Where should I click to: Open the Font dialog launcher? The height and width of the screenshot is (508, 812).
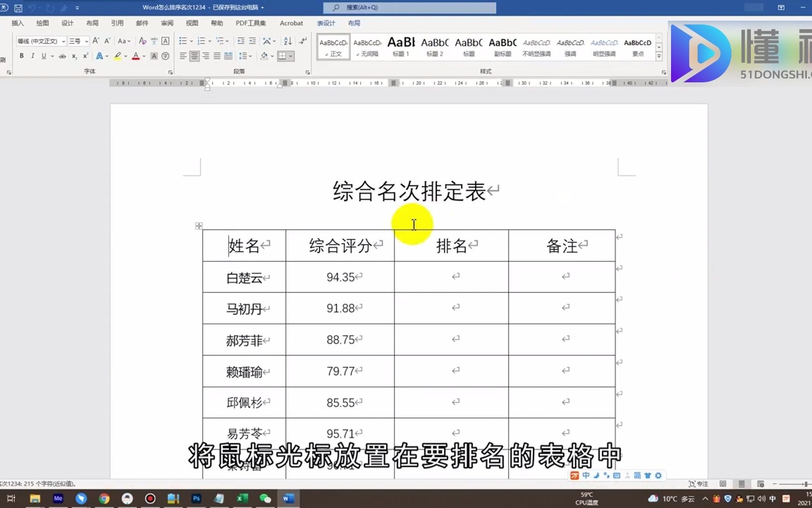point(171,72)
